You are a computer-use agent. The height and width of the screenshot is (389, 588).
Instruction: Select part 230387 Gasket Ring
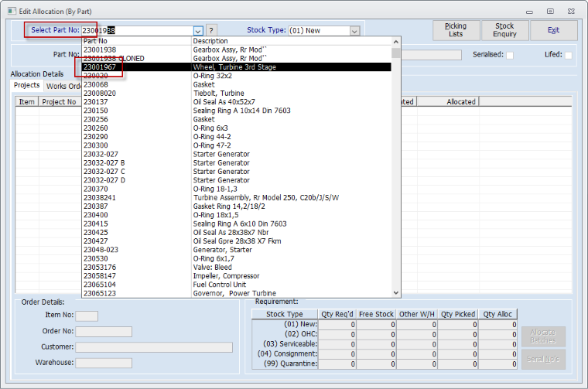(x=236, y=206)
